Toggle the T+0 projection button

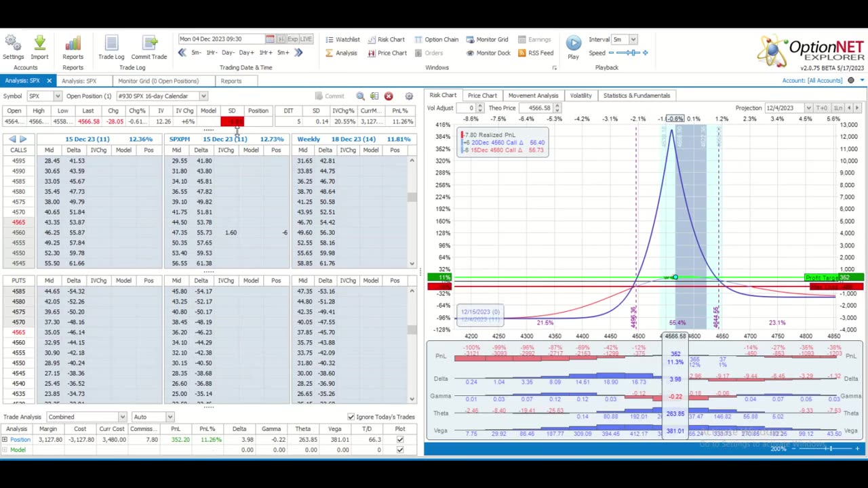tap(822, 108)
